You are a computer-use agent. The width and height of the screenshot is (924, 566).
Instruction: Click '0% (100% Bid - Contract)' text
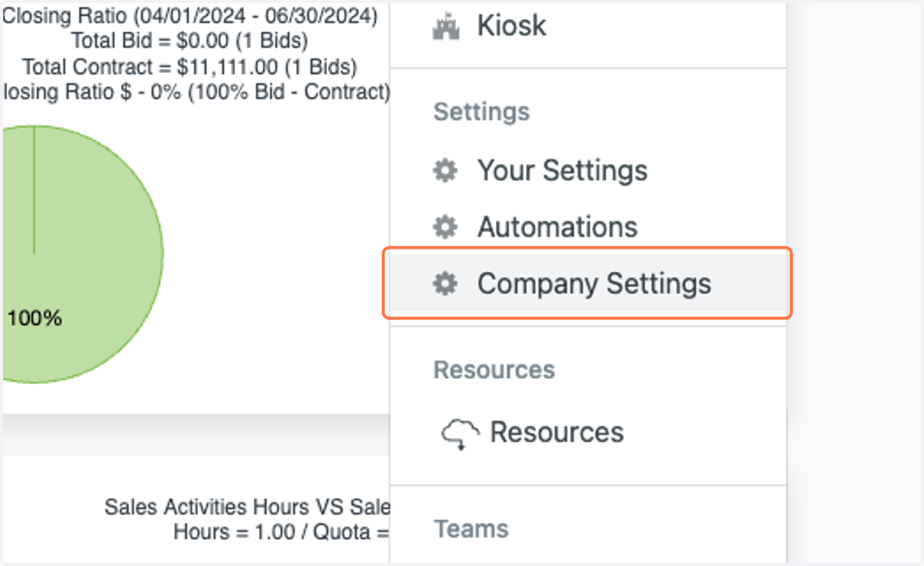point(272,92)
